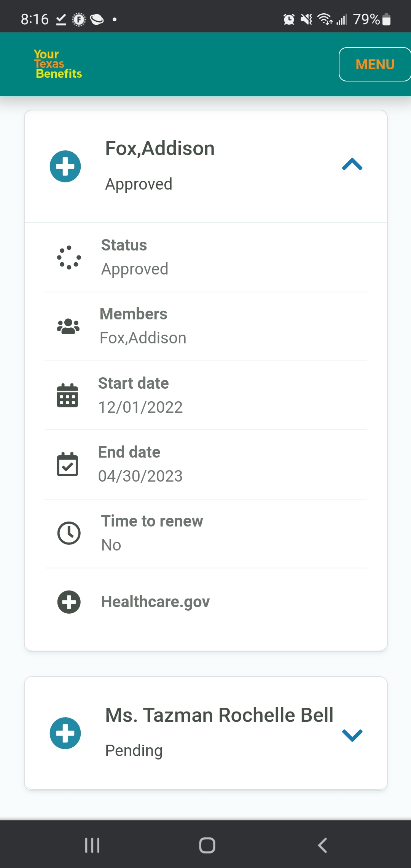Tap the blue plus icon beside Fox,Addison
The height and width of the screenshot is (868, 411).
[65, 166]
